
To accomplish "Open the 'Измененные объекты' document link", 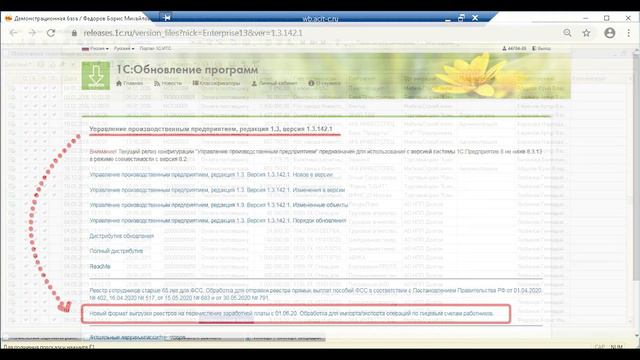I will pos(219,205).
